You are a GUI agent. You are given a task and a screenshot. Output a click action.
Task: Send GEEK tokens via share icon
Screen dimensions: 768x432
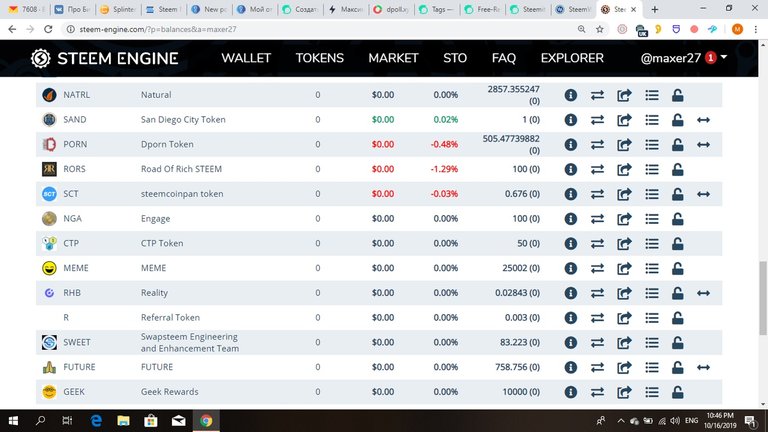(624, 392)
